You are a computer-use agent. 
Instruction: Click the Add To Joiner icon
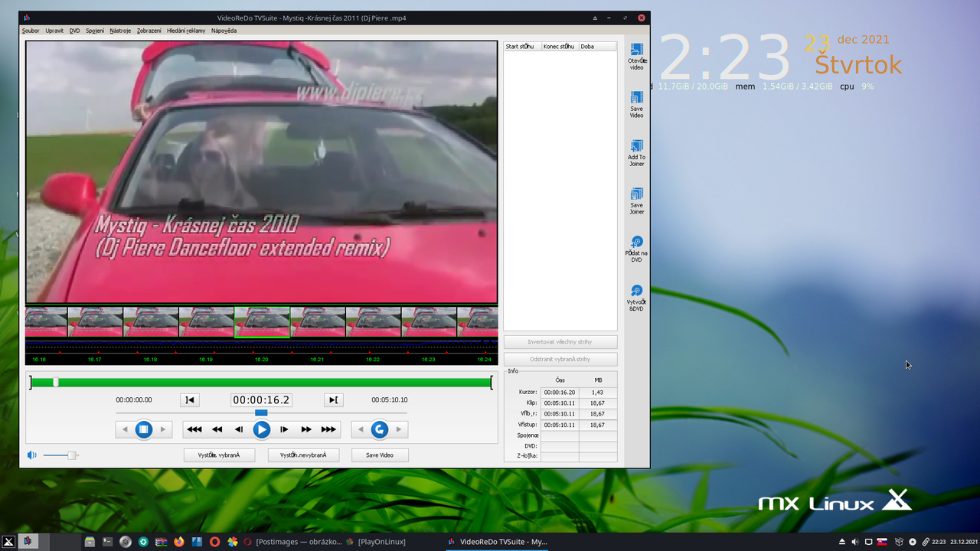[x=636, y=146]
